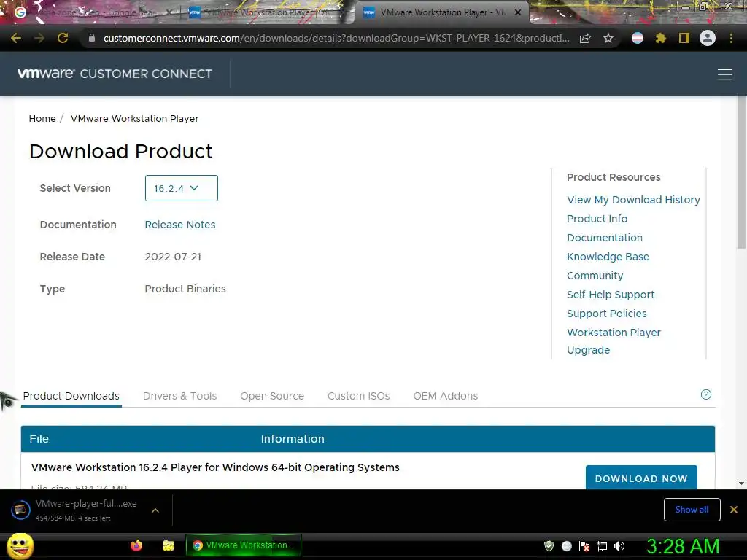Open VMware Workstation Player breadcrumb link
This screenshot has width=747, height=560.
[134, 118]
